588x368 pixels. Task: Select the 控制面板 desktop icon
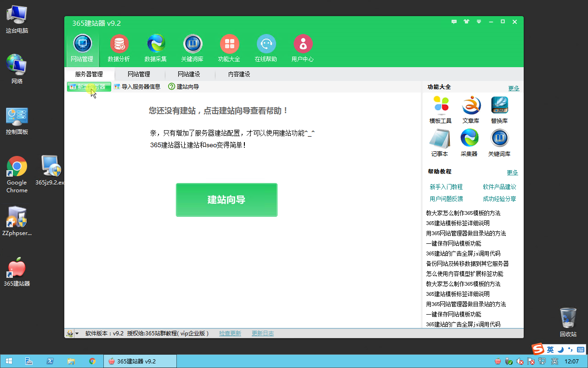(17, 121)
